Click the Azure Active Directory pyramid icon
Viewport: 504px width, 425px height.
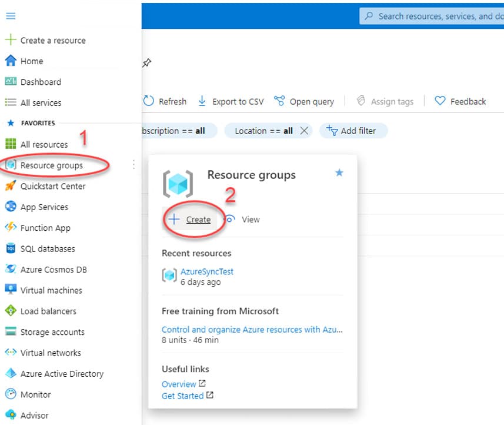coord(11,373)
